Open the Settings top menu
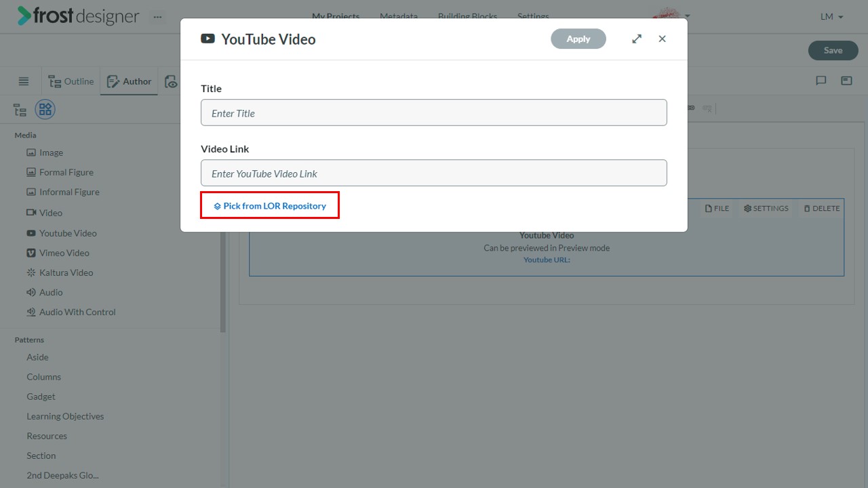The image size is (868, 488). 533,16
